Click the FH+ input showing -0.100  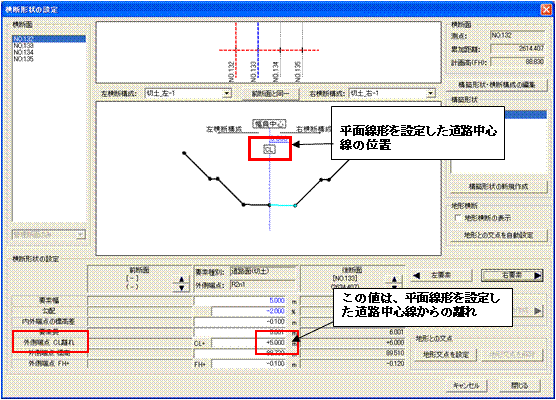pyautogui.click(x=249, y=364)
